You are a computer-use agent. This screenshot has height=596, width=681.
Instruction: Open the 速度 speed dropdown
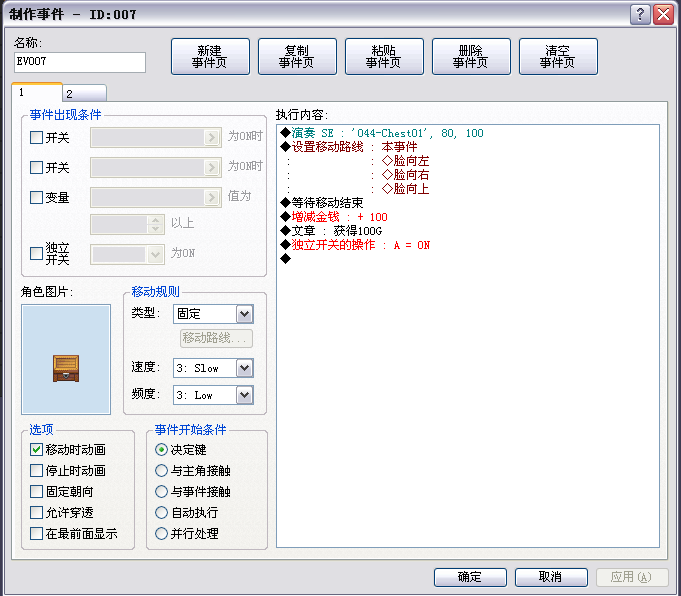click(245, 368)
